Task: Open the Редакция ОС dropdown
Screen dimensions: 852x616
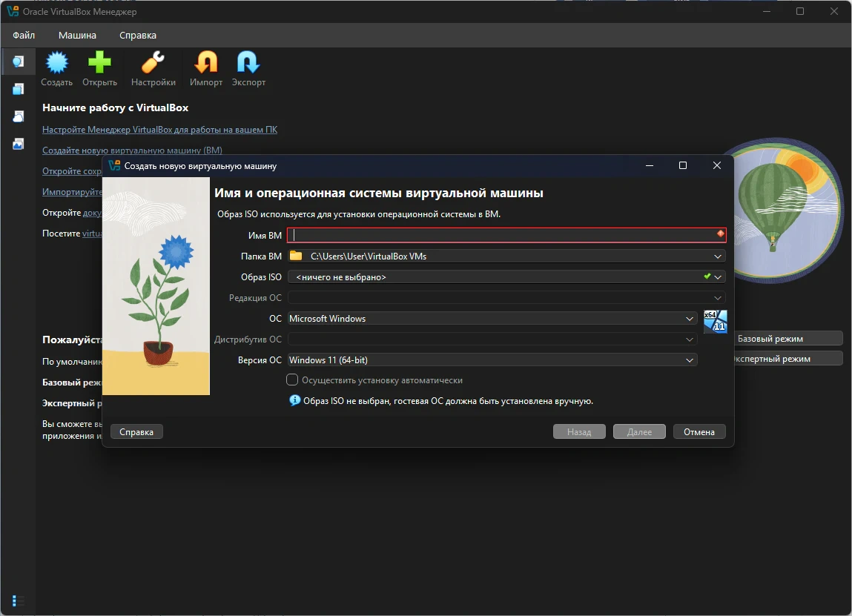Action: tap(506, 298)
